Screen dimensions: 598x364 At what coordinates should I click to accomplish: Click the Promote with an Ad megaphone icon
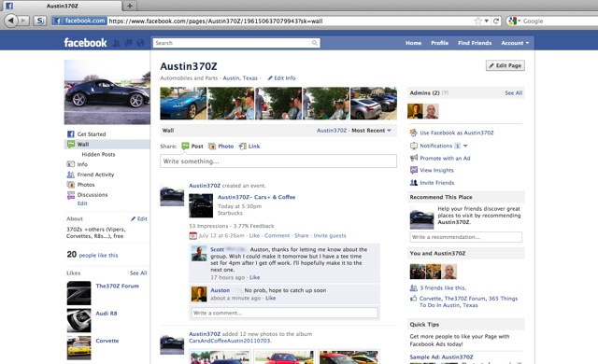[413, 158]
